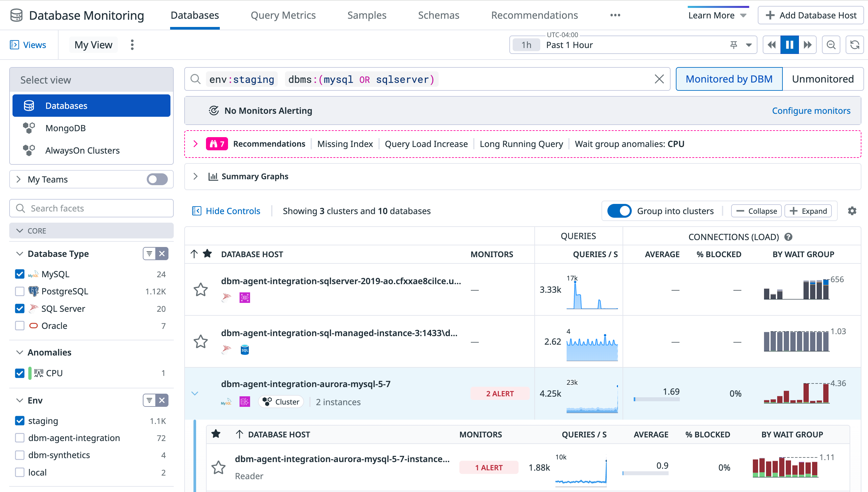Screen dimensions: 868x492
Task: Click Add Database Host button
Action: point(810,15)
